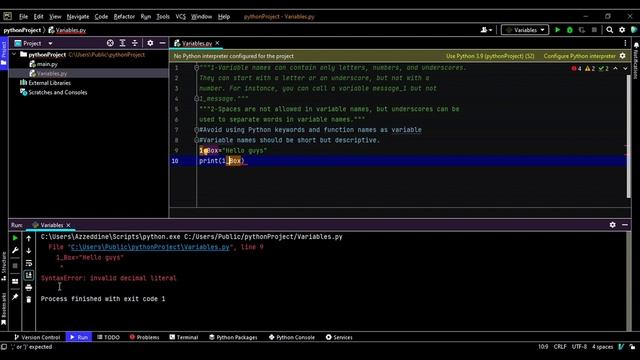Viewport: 640px width, 360px height.
Task: Click the stop icon in the main toolbar
Action: pyautogui.click(x=594, y=30)
